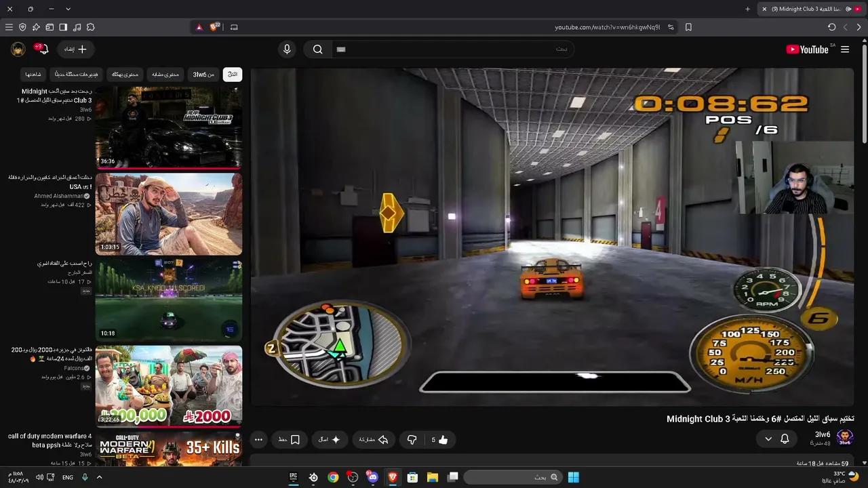Viewport: 868px width, 488px height.
Task: Open the Brave Wallet icon
Action: coord(50,27)
